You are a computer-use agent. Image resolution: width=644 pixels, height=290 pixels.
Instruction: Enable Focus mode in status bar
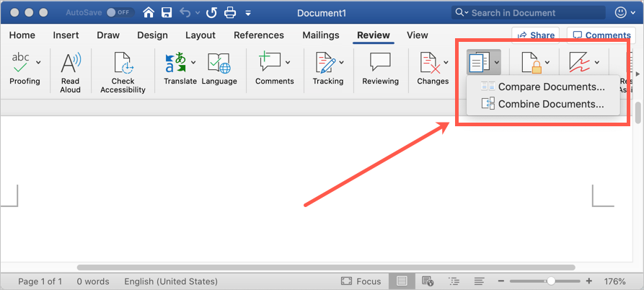coord(361,281)
